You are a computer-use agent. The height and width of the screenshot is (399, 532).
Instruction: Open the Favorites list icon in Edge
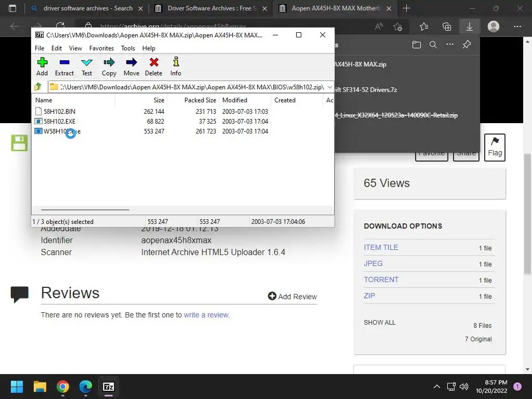(x=424, y=26)
